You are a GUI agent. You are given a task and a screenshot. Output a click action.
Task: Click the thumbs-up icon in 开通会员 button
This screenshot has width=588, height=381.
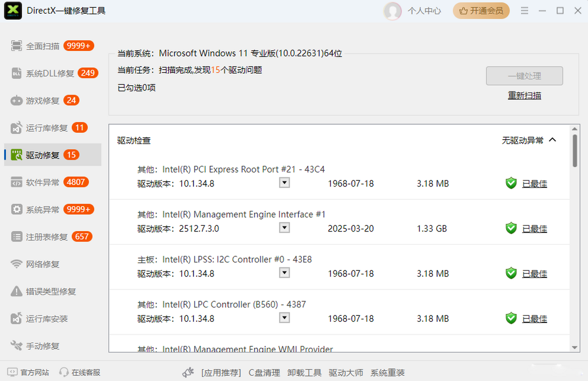pyautogui.click(x=463, y=11)
